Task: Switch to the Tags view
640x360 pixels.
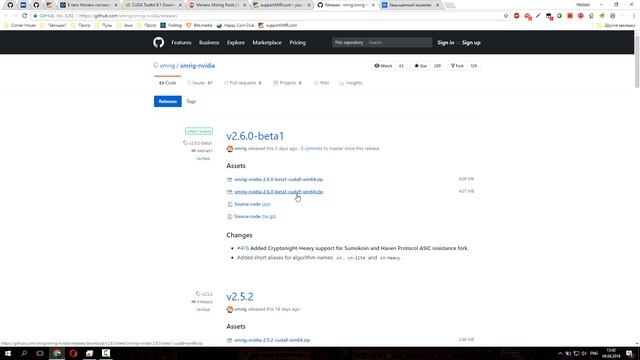Action: (191, 101)
